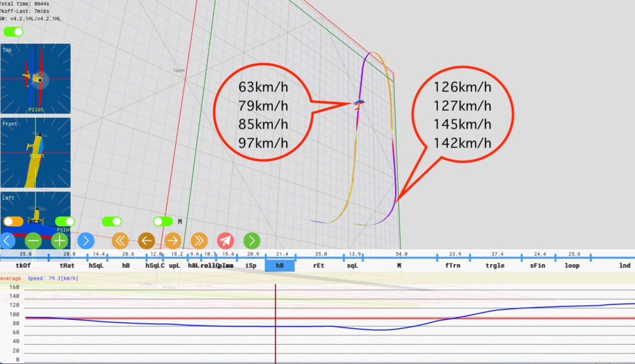The width and height of the screenshot is (635, 364).
Task: Select the lnd maneuver segment
Action: click(x=624, y=265)
